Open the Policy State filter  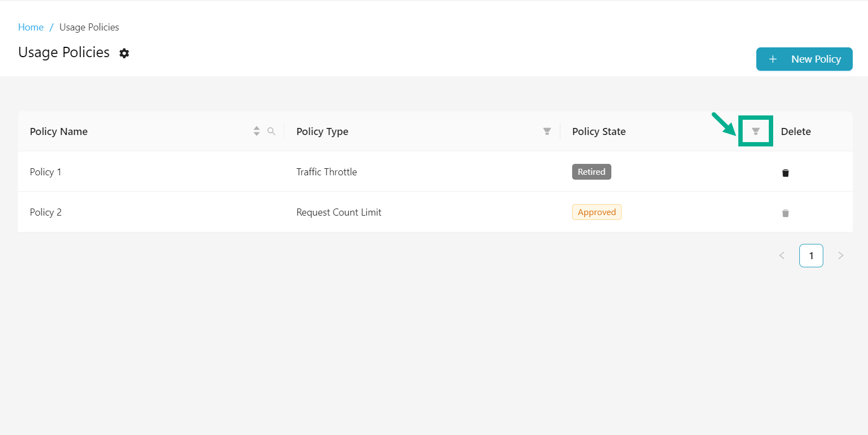[756, 131]
